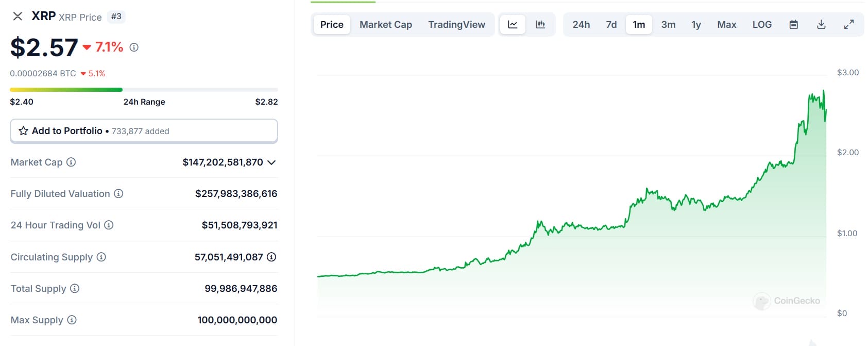
Task: Expand Market Cap value chevron
Action: coord(271,162)
